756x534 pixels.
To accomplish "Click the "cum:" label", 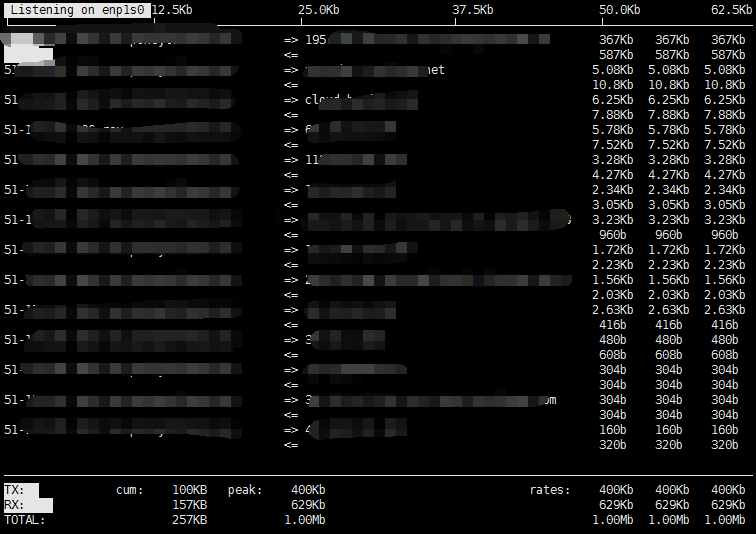I will 130,490.
